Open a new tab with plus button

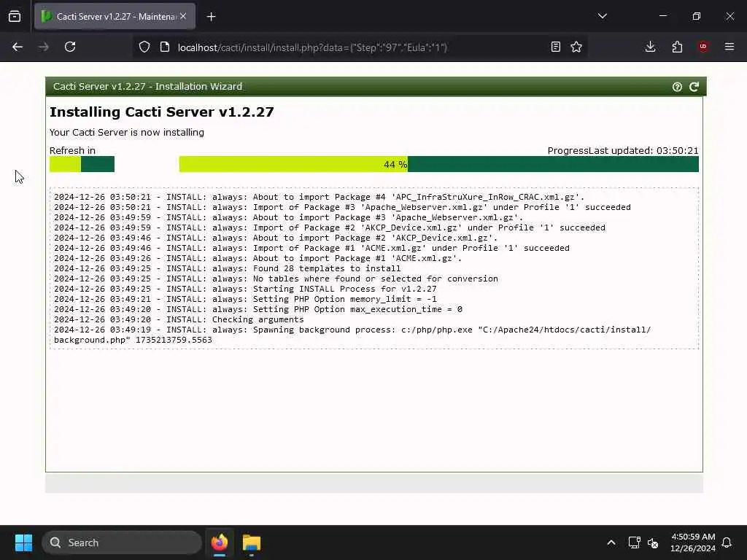click(x=211, y=17)
